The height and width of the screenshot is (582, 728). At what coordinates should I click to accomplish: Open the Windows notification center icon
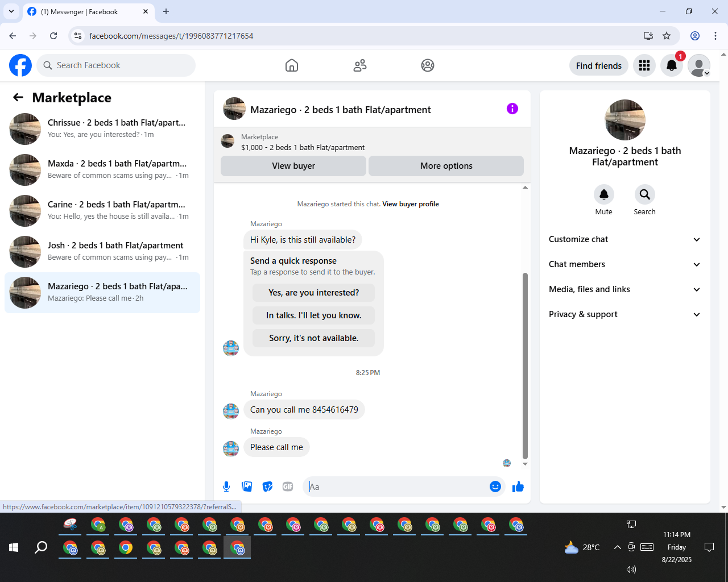709,547
